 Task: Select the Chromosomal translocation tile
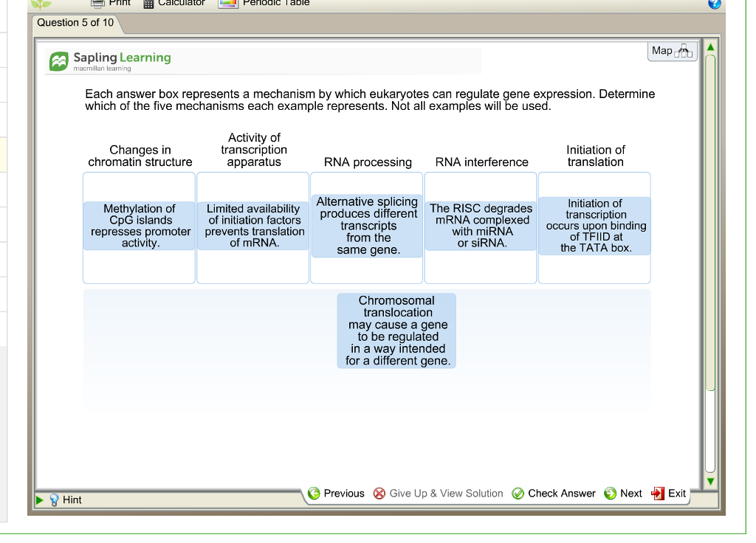tap(396, 331)
